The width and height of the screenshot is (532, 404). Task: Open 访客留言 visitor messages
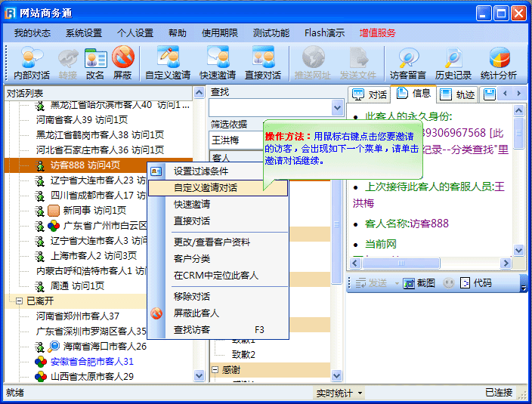click(x=409, y=63)
